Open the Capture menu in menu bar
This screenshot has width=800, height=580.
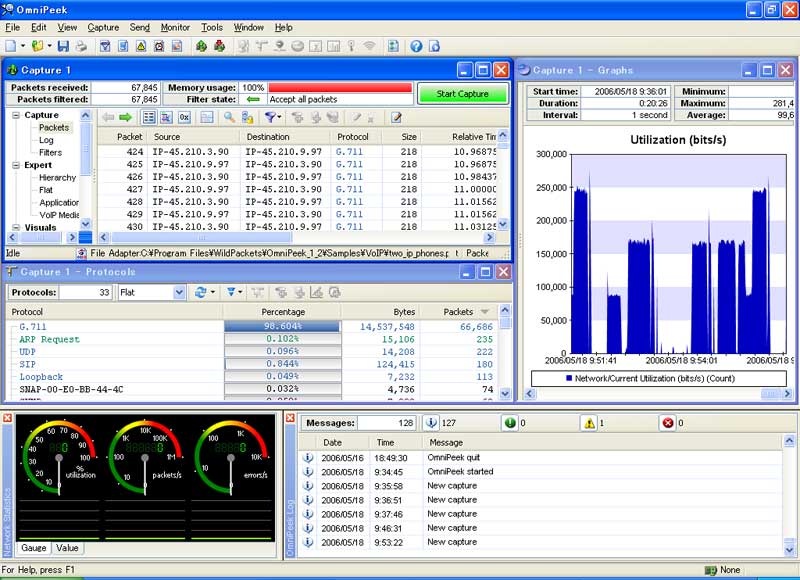click(103, 28)
